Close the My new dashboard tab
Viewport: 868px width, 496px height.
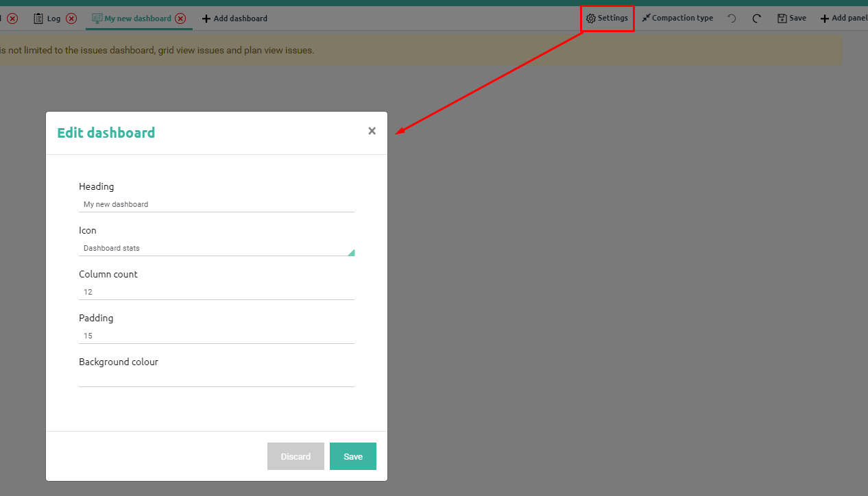point(180,18)
